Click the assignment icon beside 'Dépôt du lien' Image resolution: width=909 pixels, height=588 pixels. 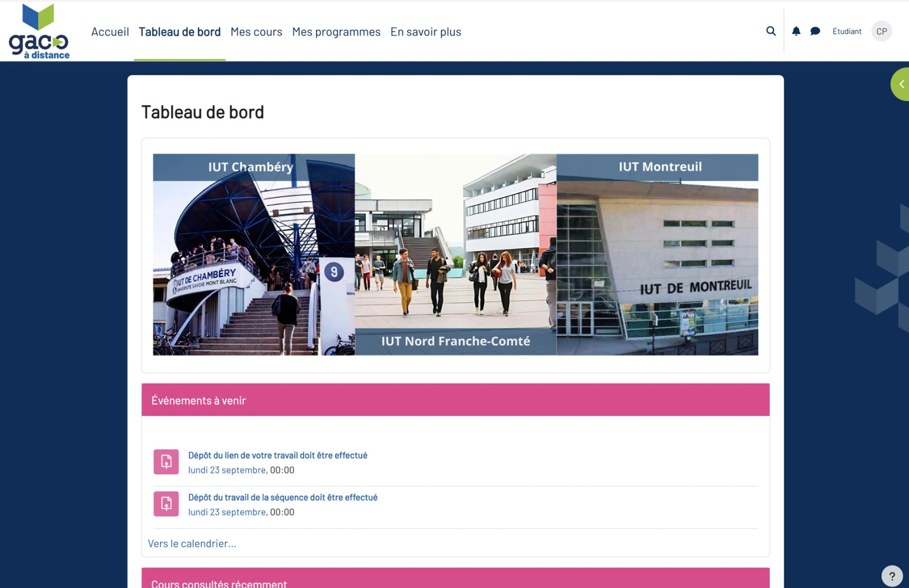[x=166, y=462]
